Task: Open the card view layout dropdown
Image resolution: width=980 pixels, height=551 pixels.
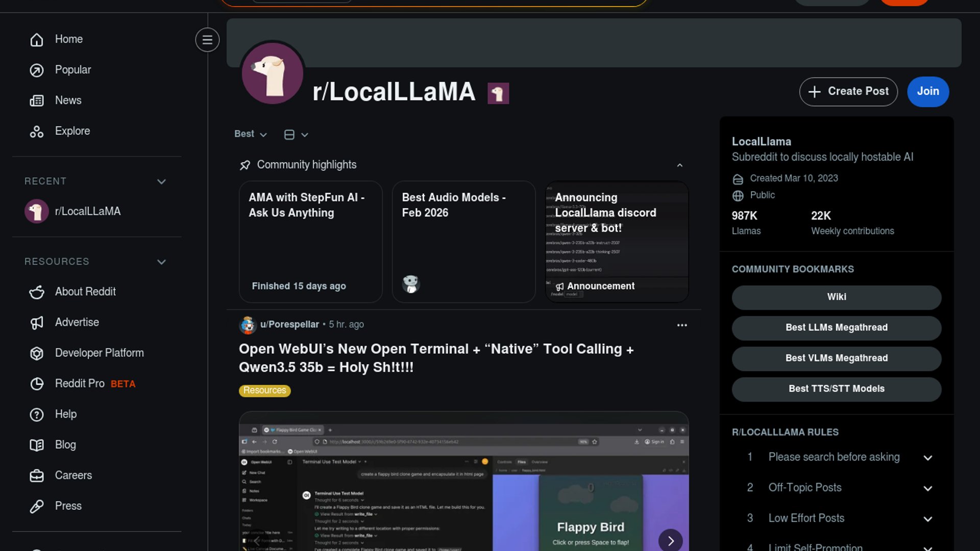Action: (296, 135)
